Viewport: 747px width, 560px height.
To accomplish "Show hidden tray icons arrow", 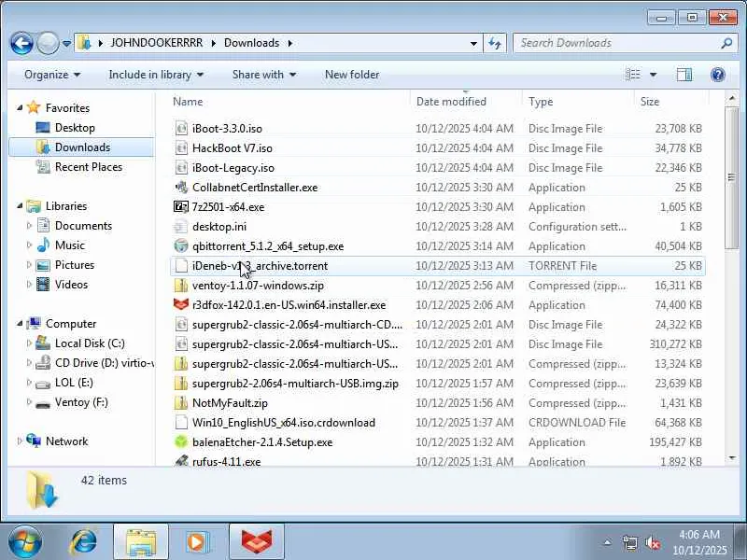I will (608, 542).
